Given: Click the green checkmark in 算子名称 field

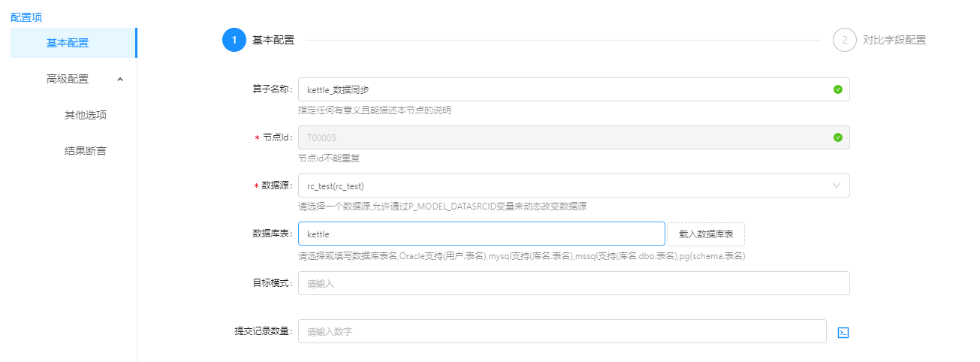Looking at the screenshot, I should click(837, 89).
